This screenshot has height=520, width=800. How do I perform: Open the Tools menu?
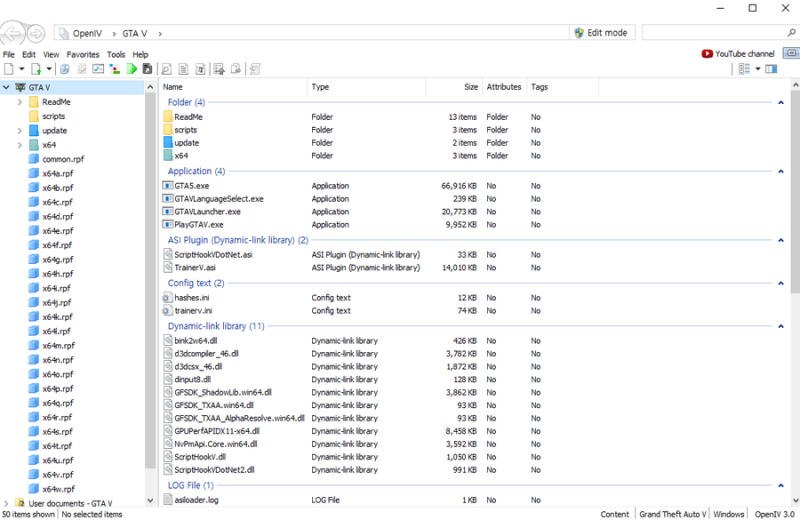click(116, 54)
